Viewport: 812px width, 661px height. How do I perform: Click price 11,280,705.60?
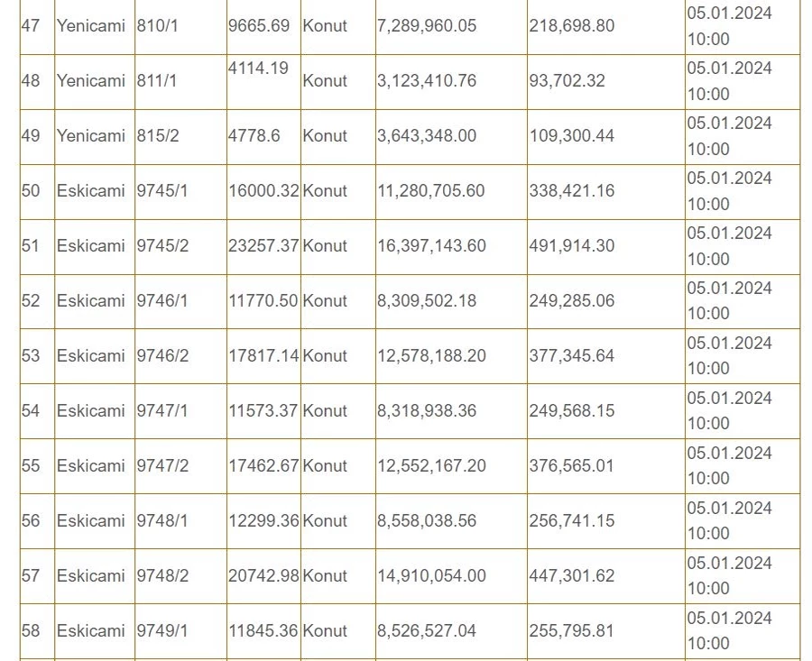431,190
